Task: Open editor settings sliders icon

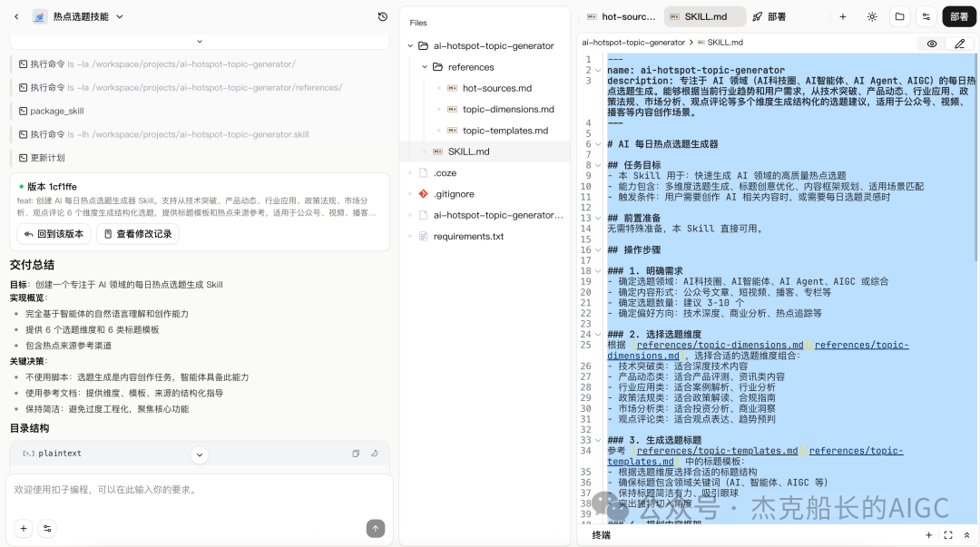Action: (926, 17)
